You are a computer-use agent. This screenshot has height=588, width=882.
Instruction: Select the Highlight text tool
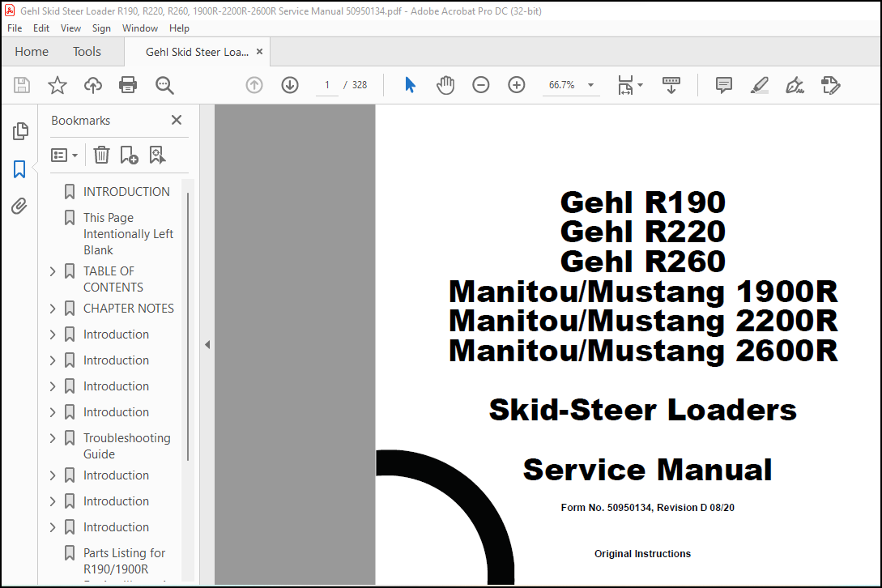pos(760,85)
